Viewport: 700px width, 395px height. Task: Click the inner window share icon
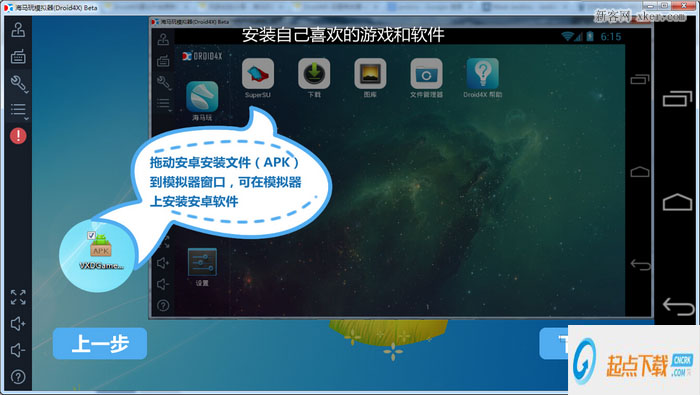pos(163,39)
